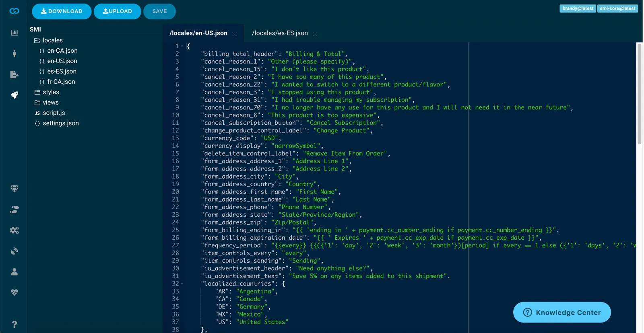Click the infinity logo in the sidebar

tap(14, 11)
